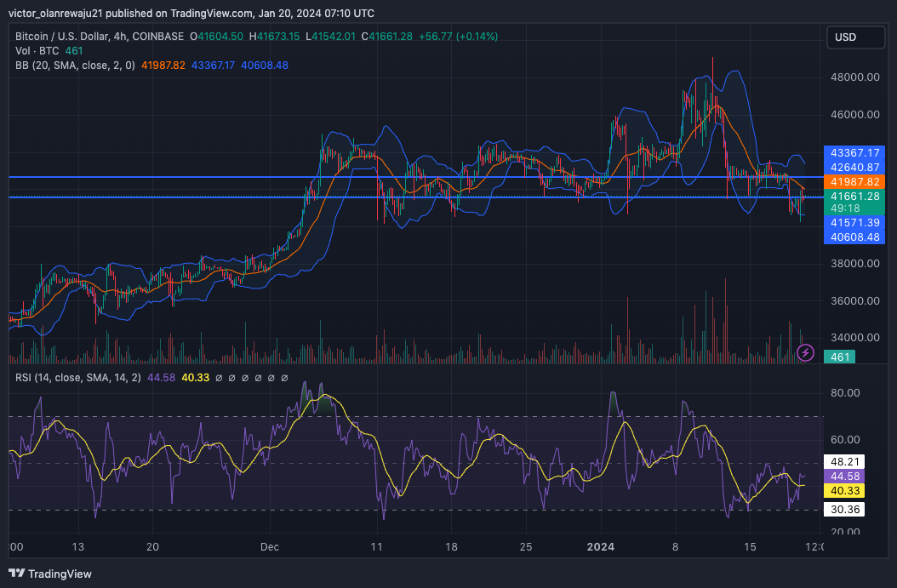Click the Vol · BTC indicator label

pyautogui.click(x=37, y=51)
